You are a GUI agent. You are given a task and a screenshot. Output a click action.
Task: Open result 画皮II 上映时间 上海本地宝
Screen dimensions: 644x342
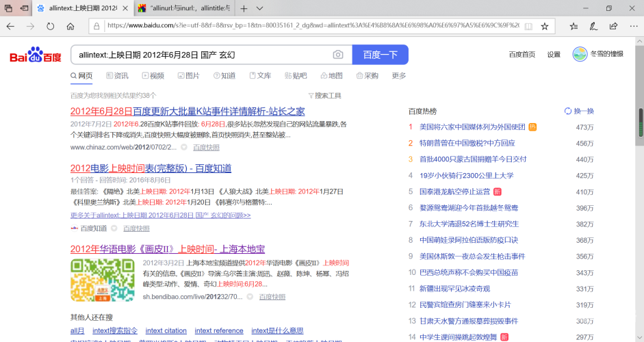point(168,249)
